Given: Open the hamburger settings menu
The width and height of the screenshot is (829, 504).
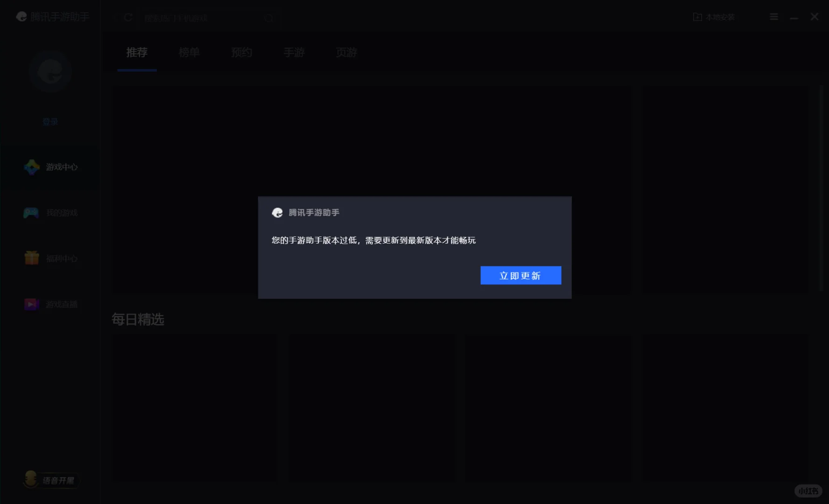Looking at the screenshot, I should click(773, 16).
